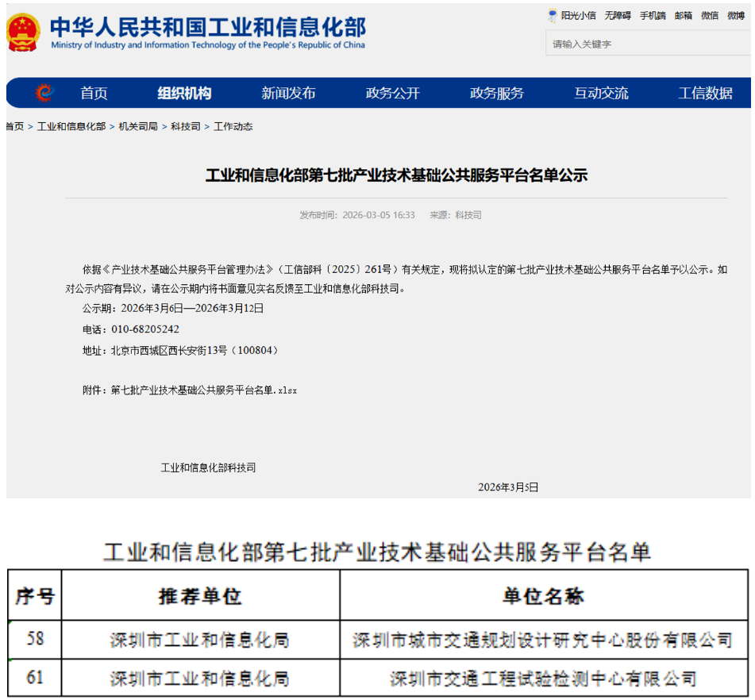Select the source text 来源：科技司
Image resolution: width=755 pixels, height=700 pixels.
(x=456, y=215)
